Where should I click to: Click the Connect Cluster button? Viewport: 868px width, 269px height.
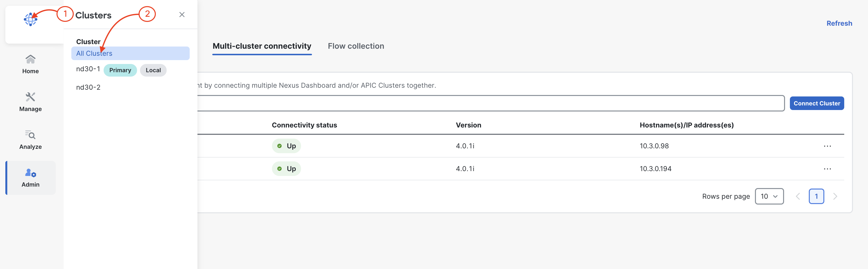(x=817, y=103)
